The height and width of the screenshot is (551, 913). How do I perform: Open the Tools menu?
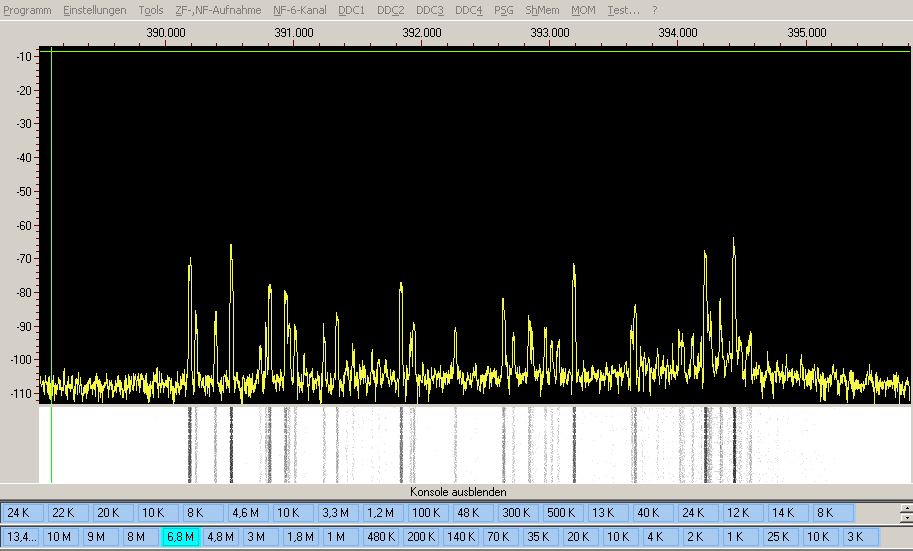point(151,10)
